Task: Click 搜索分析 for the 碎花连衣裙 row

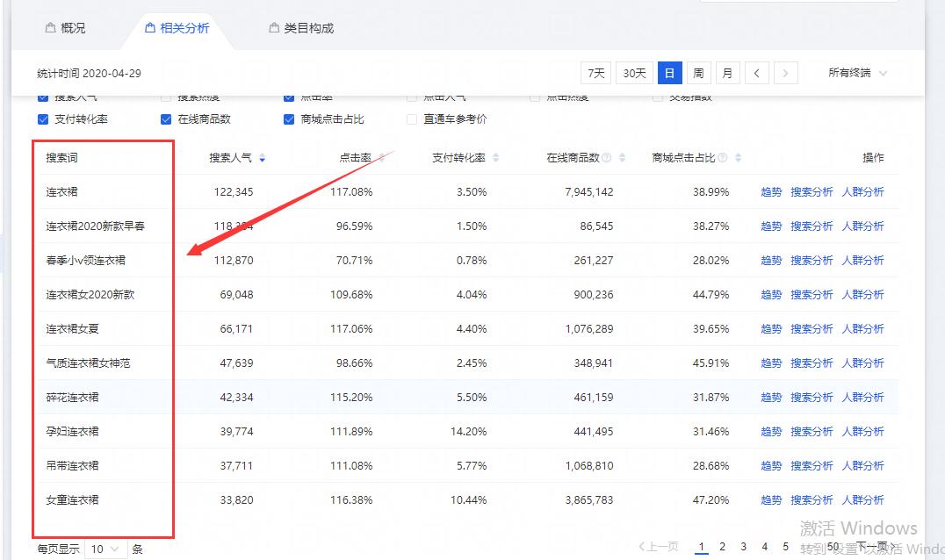Action: tap(812, 397)
